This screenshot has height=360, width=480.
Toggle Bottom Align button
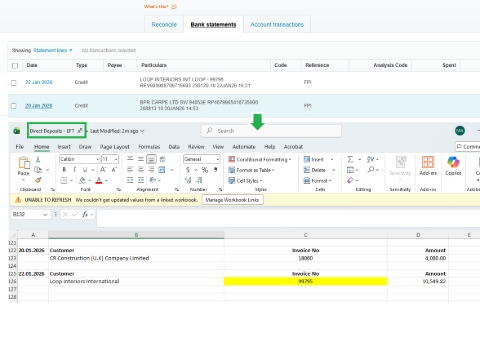[151, 159]
